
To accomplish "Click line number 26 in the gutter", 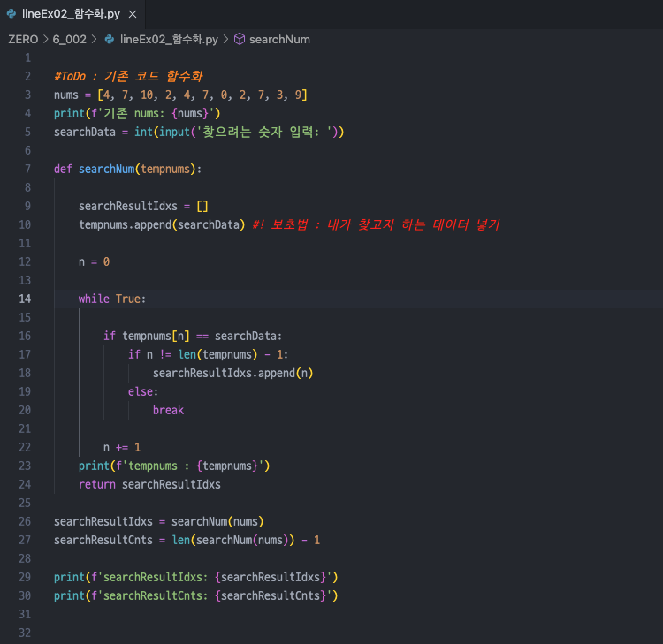I will 25,521.
